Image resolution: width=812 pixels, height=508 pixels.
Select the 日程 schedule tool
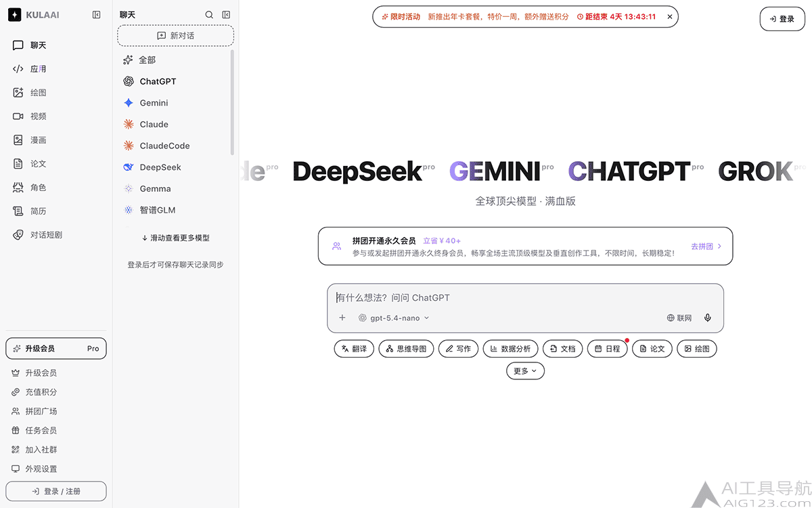tap(607, 349)
